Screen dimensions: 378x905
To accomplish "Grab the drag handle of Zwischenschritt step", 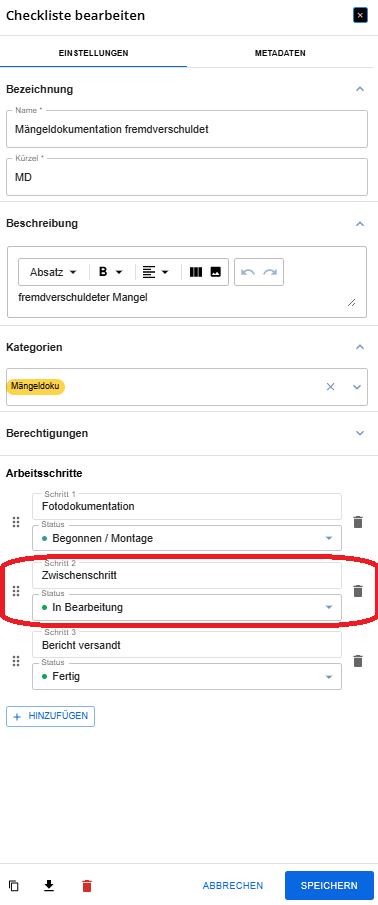I will click(x=16, y=591).
